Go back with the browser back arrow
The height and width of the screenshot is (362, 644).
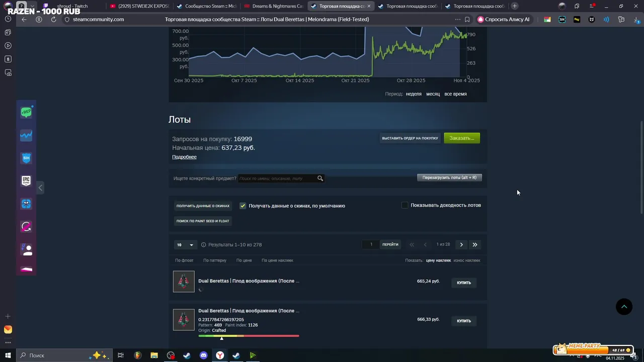pos(24,19)
